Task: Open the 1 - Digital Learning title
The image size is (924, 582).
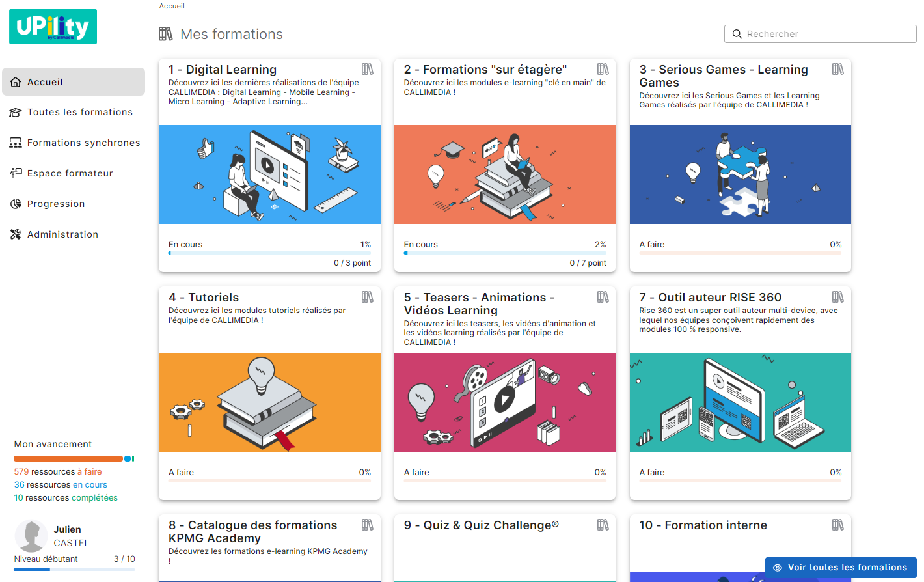Action: [223, 70]
